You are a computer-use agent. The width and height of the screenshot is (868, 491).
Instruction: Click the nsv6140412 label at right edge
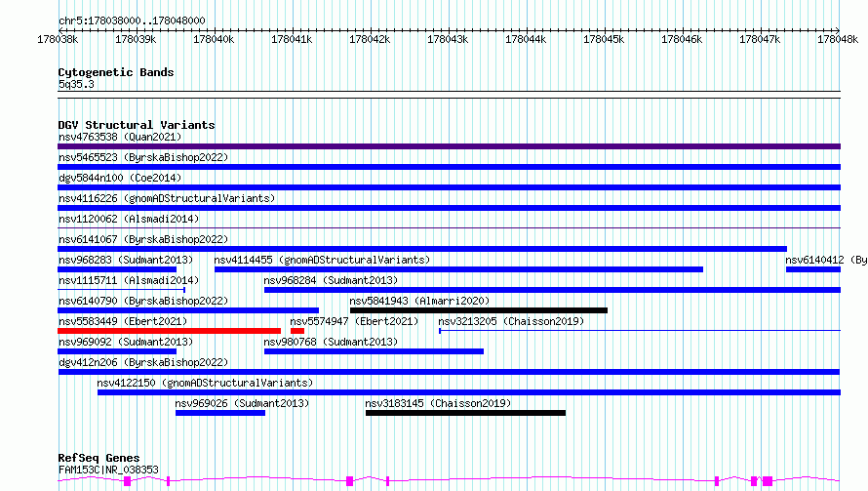[x=826, y=260]
